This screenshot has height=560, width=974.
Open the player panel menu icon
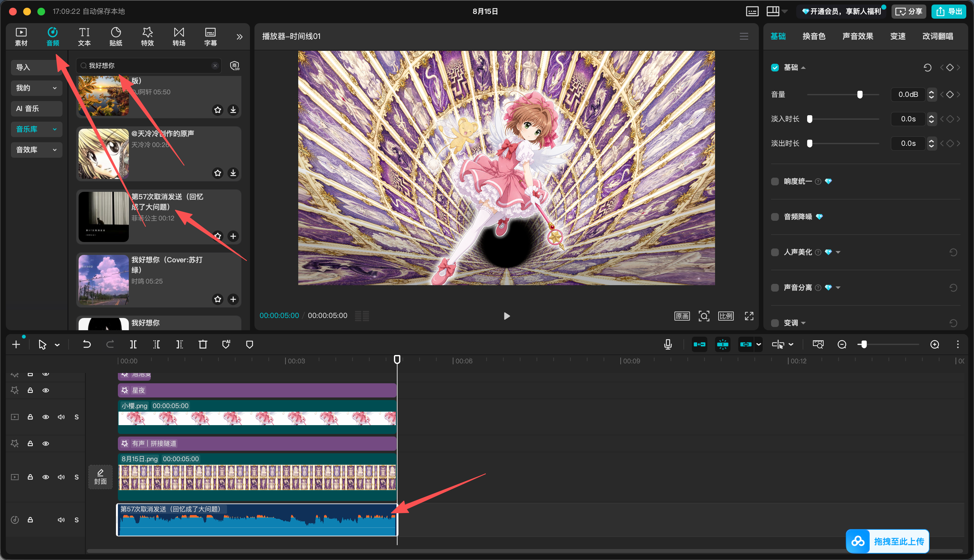744,36
